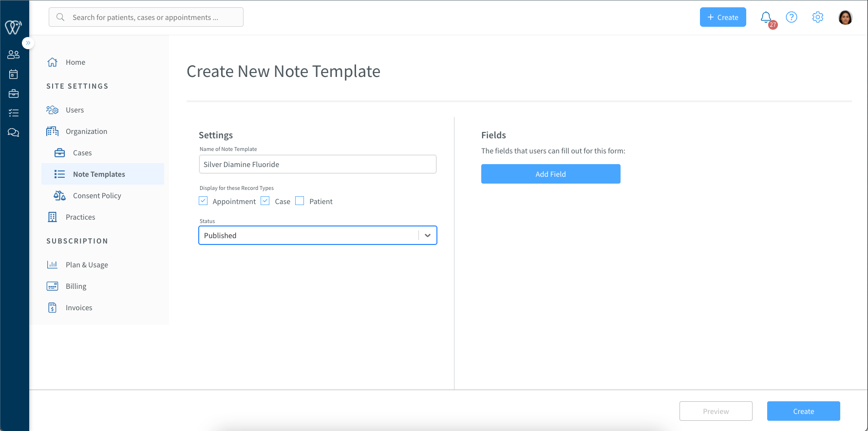Open the chat messages icon in left rail
This screenshot has height=431, width=868.
click(x=14, y=132)
